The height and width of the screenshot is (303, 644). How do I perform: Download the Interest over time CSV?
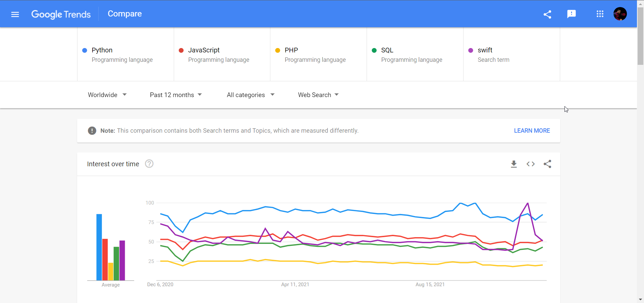pyautogui.click(x=514, y=164)
